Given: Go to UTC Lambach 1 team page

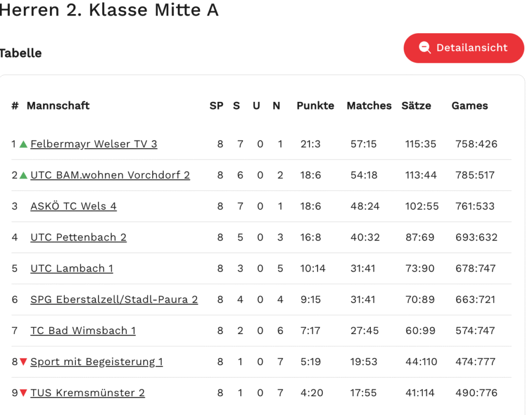Looking at the screenshot, I should coord(72,269).
